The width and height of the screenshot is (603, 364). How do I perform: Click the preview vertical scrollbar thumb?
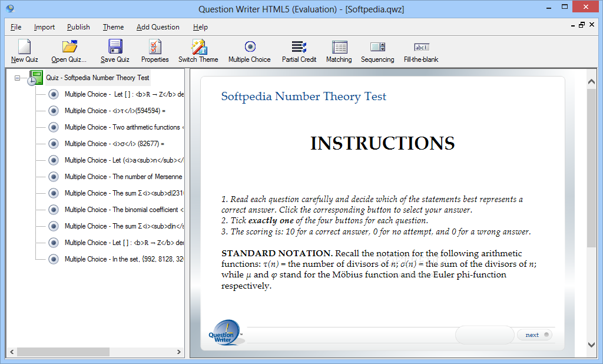591,168
